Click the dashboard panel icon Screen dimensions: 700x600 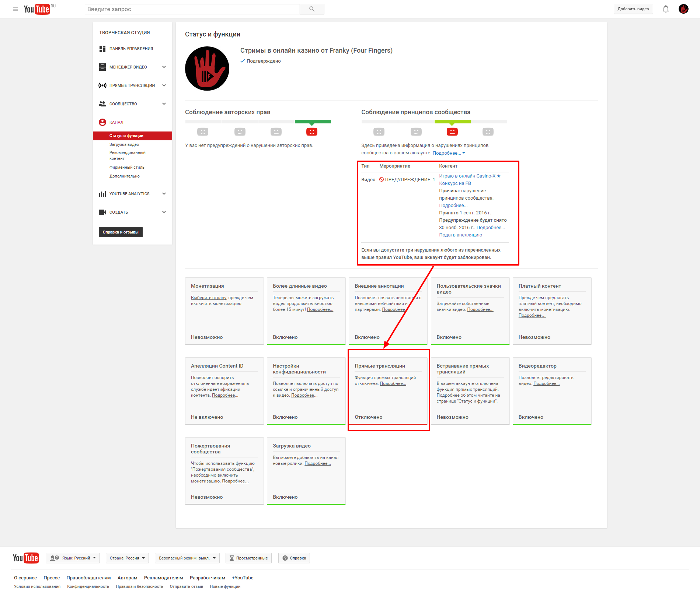click(x=102, y=49)
